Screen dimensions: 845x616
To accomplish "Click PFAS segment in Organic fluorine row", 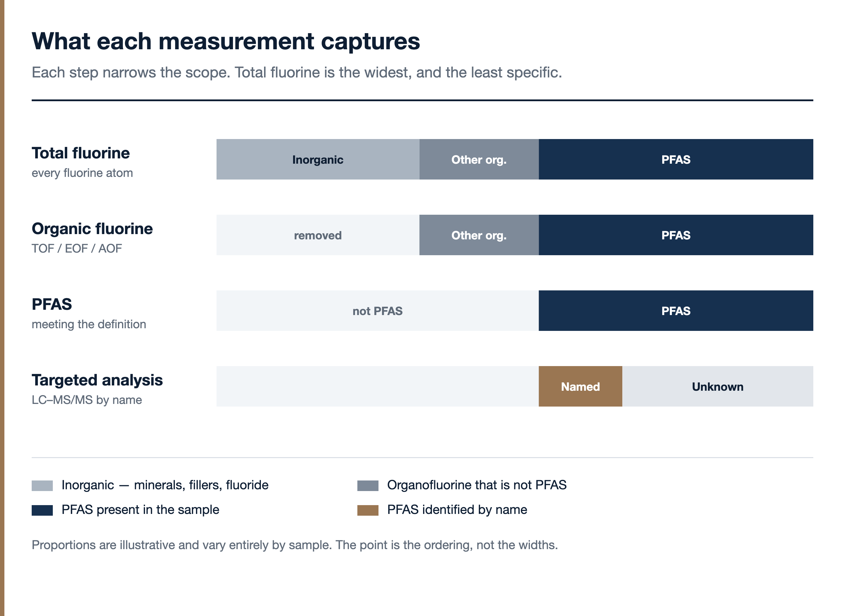I will [676, 235].
